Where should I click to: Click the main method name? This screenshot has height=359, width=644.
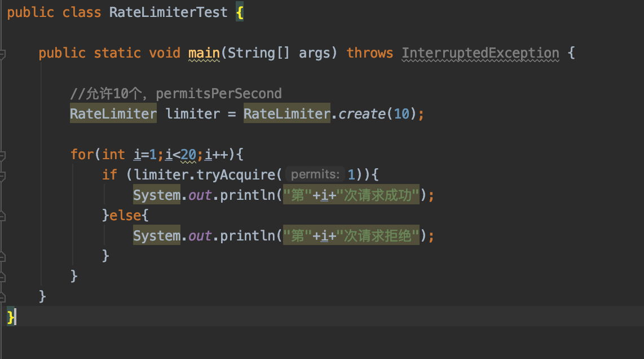pyautogui.click(x=204, y=53)
